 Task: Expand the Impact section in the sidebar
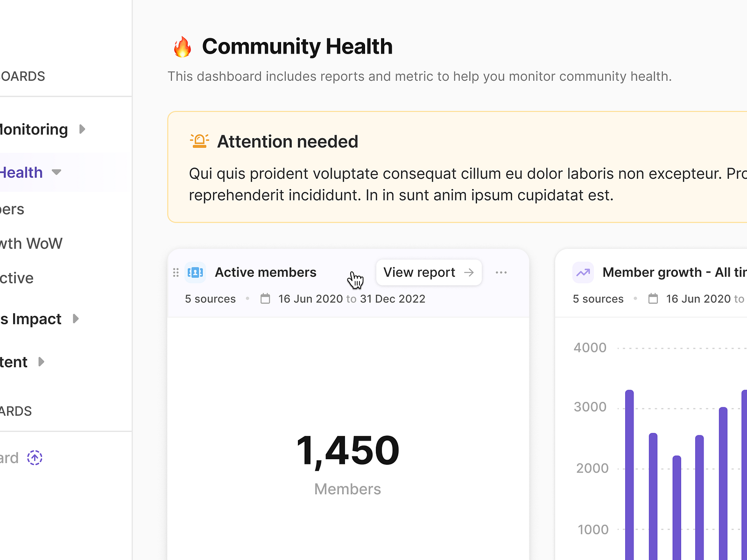coord(77,319)
